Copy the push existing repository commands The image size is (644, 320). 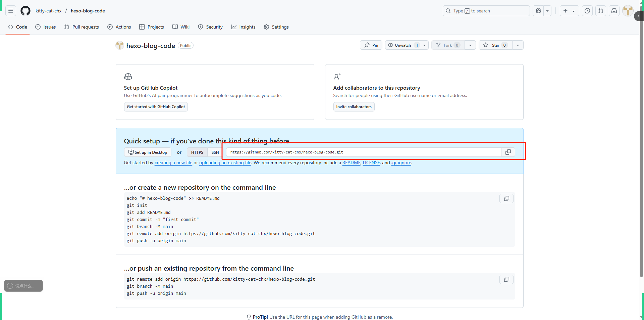pos(506,279)
